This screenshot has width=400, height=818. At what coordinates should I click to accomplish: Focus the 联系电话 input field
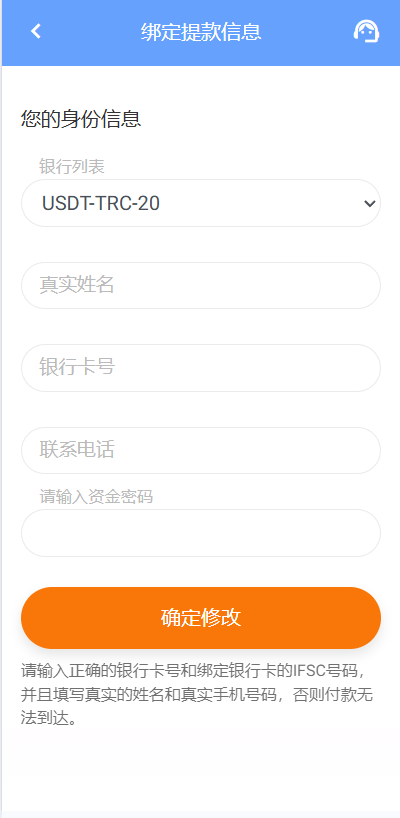[201, 450]
